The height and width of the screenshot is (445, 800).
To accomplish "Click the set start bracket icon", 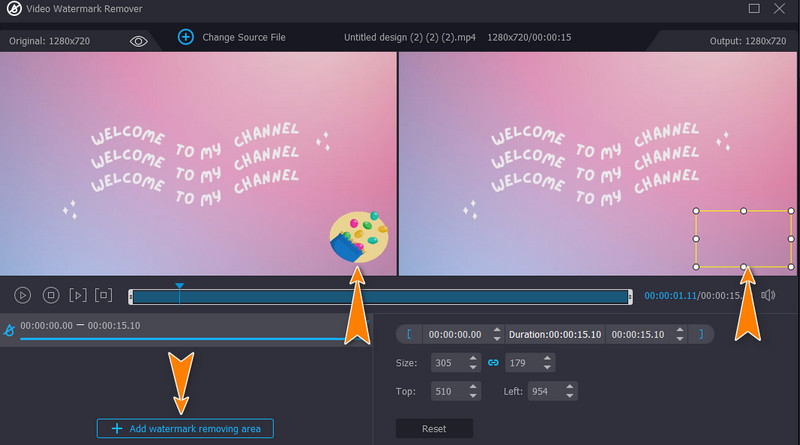I will click(x=408, y=334).
